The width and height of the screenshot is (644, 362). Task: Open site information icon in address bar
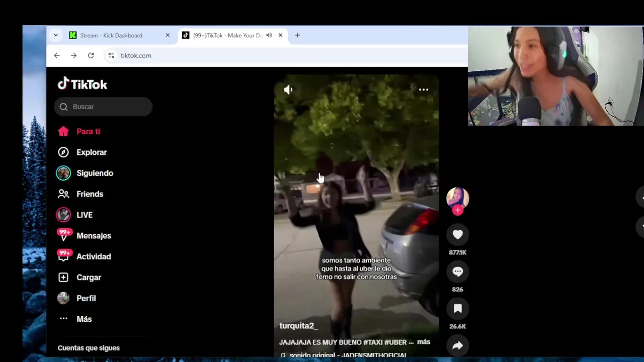[111, 55]
